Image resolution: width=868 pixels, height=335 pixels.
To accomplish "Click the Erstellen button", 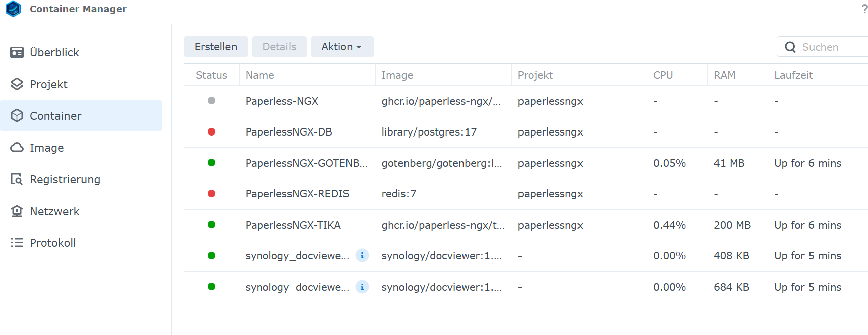I will pos(216,47).
